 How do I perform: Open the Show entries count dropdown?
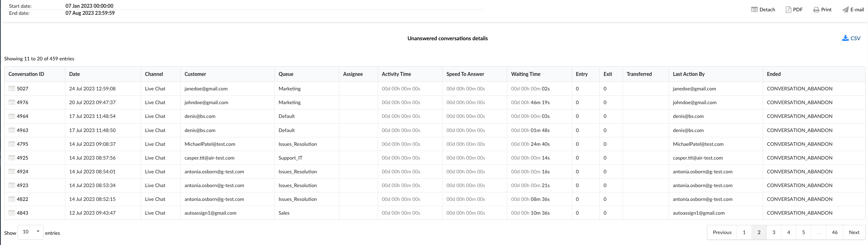pos(30,232)
